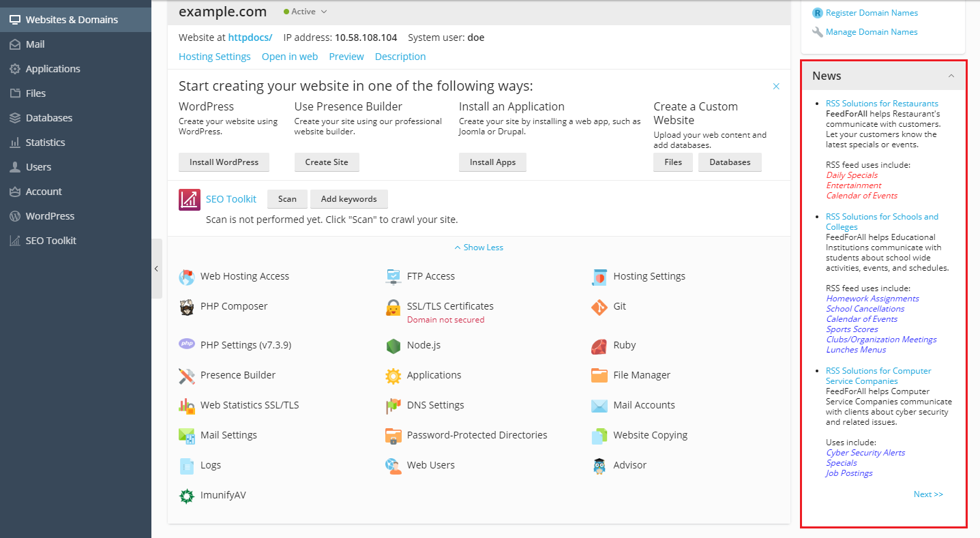Image resolution: width=980 pixels, height=538 pixels.
Task: Click the Next >> news link
Action: 928,494
